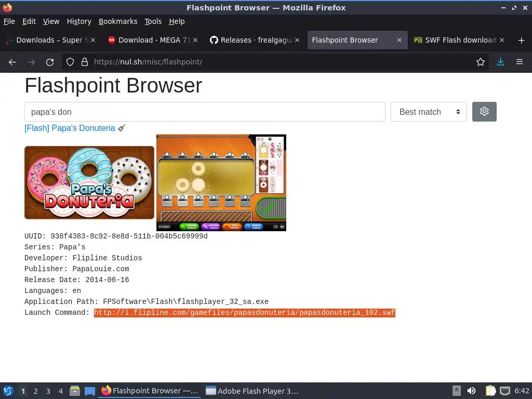This screenshot has width=532, height=399.
Task: Open the [Flash] Papa's Donuteria link
Action: point(70,128)
